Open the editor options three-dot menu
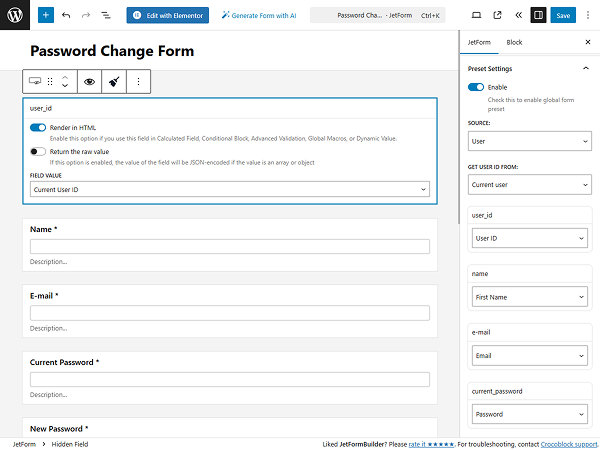 586,15
